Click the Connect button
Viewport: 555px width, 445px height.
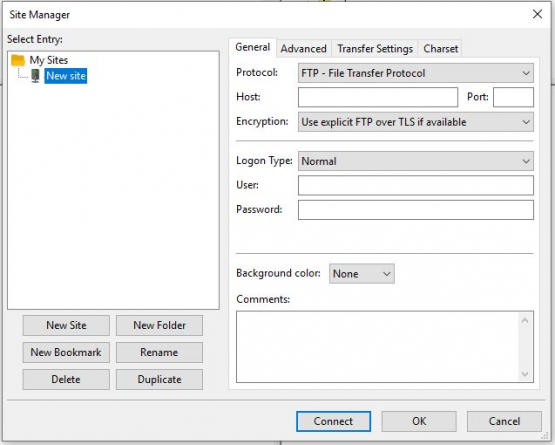point(333,421)
